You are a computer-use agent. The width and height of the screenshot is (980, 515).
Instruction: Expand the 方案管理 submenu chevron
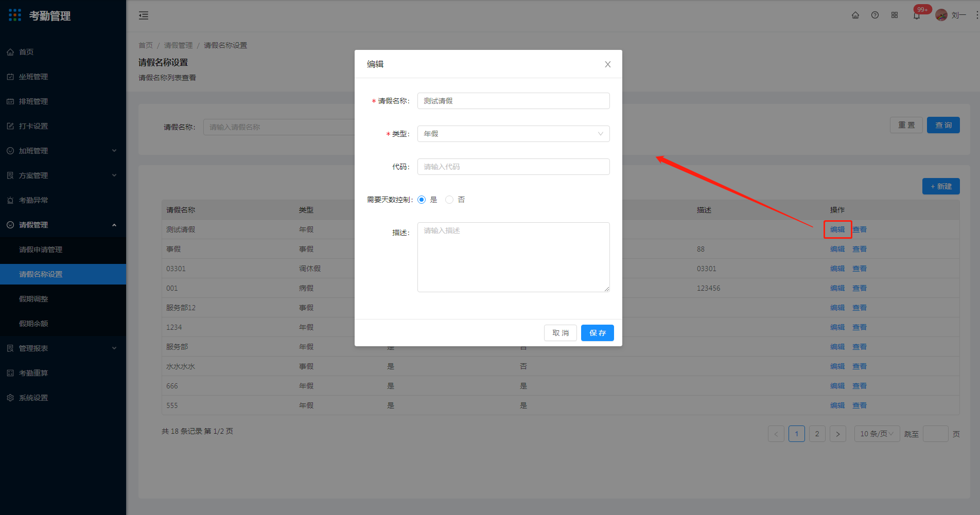click(x=114, y=175)
